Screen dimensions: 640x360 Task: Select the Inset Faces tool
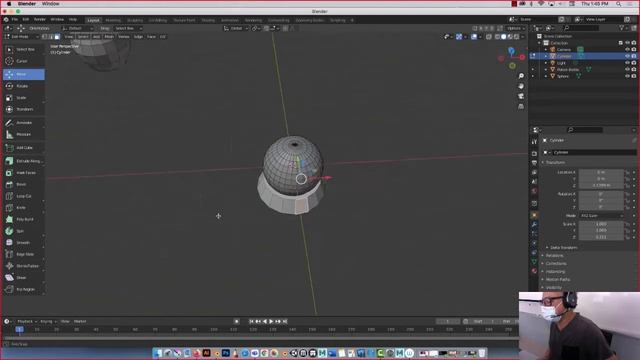click(x=24, y=173)
